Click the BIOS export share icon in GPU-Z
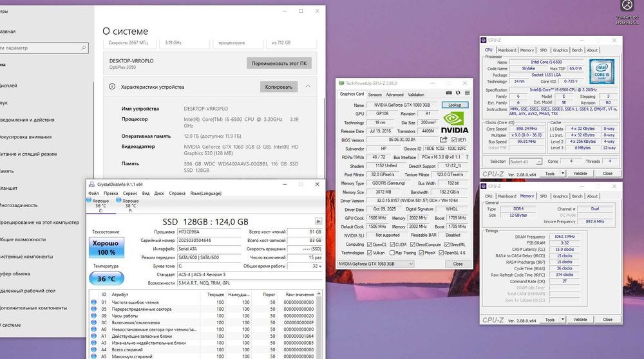 (x=443, y=140)
